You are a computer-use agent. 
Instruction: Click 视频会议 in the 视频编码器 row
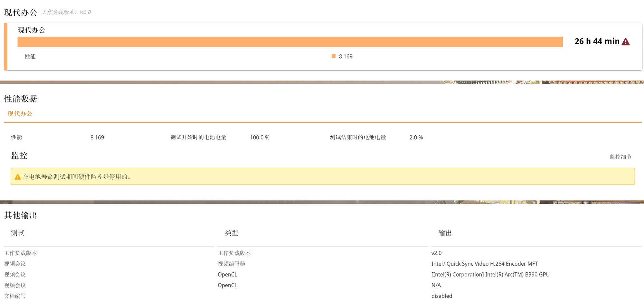click(15, 264)
